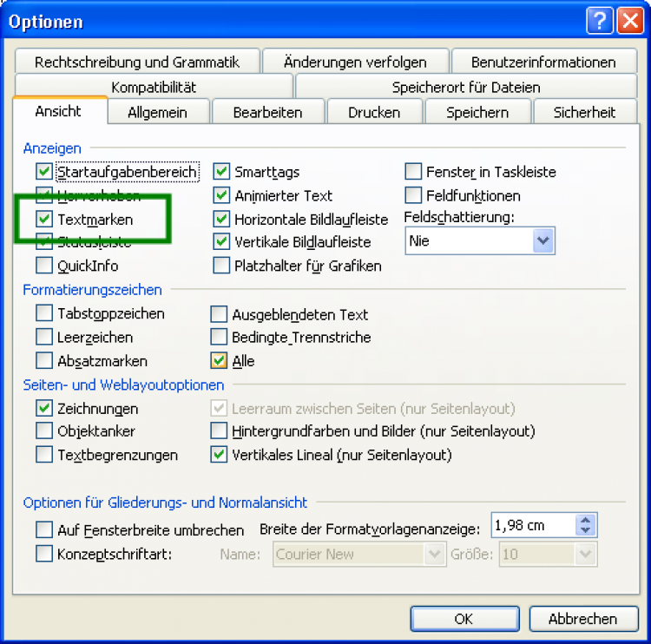Uncheck the Alle formatting marks checkbox
This screenshot has height=644, width=651.
pos(220,361)
